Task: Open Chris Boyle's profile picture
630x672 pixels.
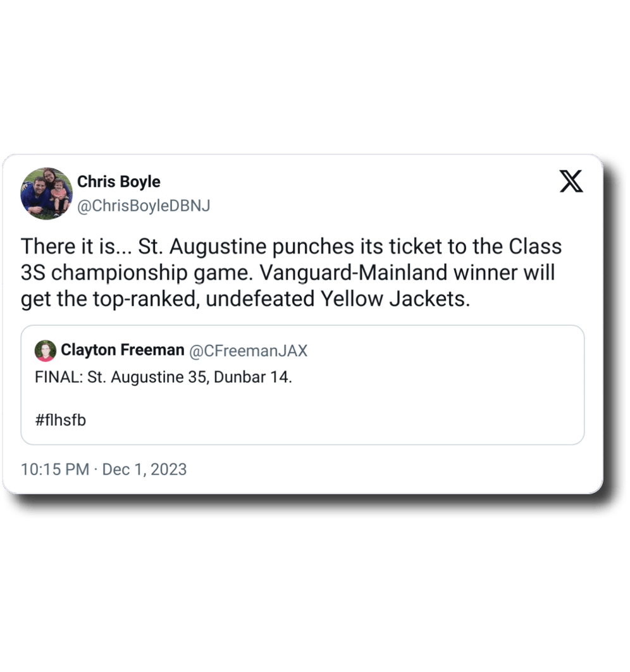Action: (46, 193)
